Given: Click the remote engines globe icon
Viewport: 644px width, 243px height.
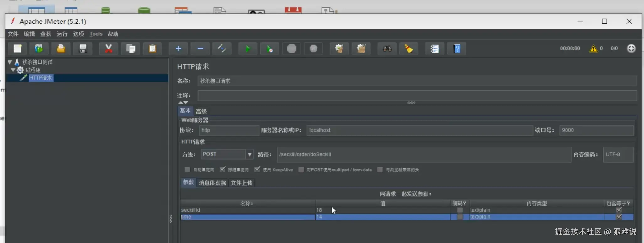Looking at the screenshot, I should 631,49.
